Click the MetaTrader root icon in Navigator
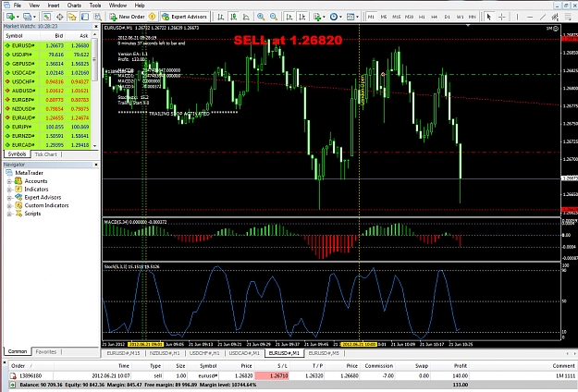This screenshot has width=578, height=392. pyautogui.click(x=9, y=173)
